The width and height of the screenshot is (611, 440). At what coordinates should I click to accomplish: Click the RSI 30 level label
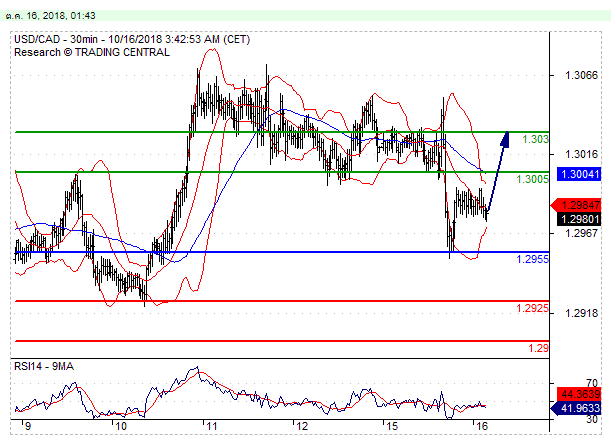point(592,419)
